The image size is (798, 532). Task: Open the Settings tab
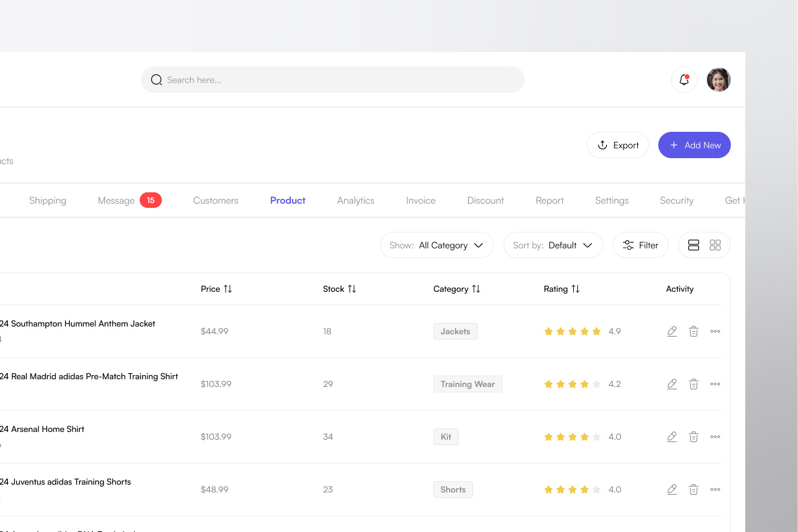612,200
